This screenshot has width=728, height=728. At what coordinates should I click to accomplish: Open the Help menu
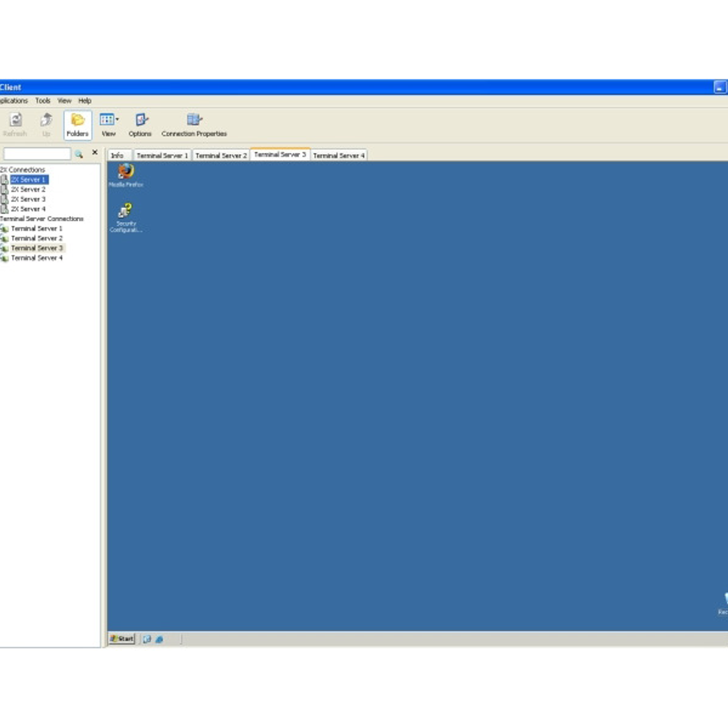pos(85,101)
